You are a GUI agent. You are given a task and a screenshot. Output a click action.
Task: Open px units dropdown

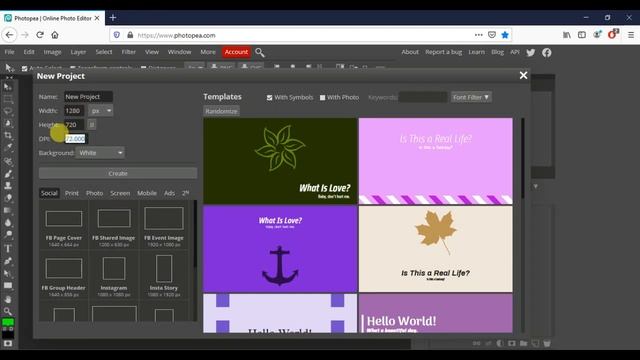point(101,111)
